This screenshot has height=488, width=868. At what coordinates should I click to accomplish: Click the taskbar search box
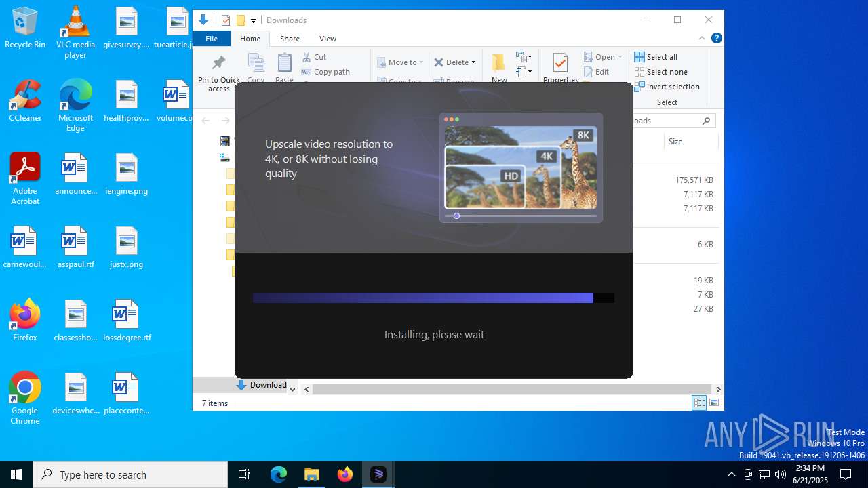[130, 474]
